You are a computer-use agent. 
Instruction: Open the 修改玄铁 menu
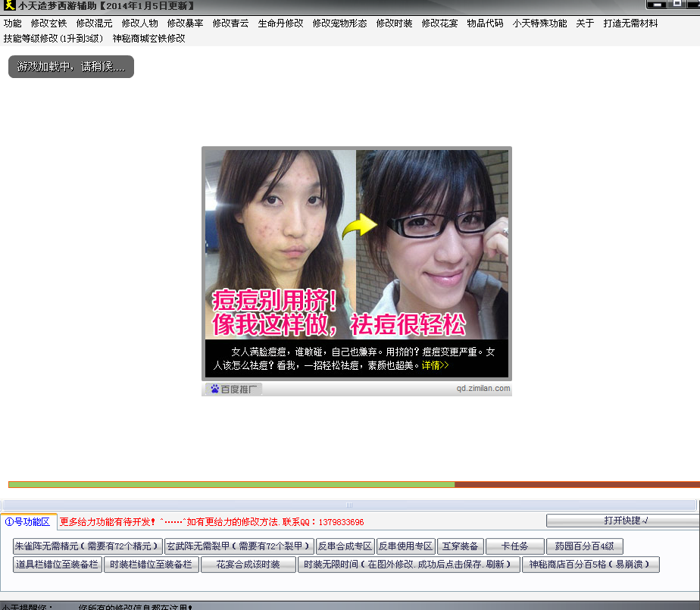pos(48,23)
